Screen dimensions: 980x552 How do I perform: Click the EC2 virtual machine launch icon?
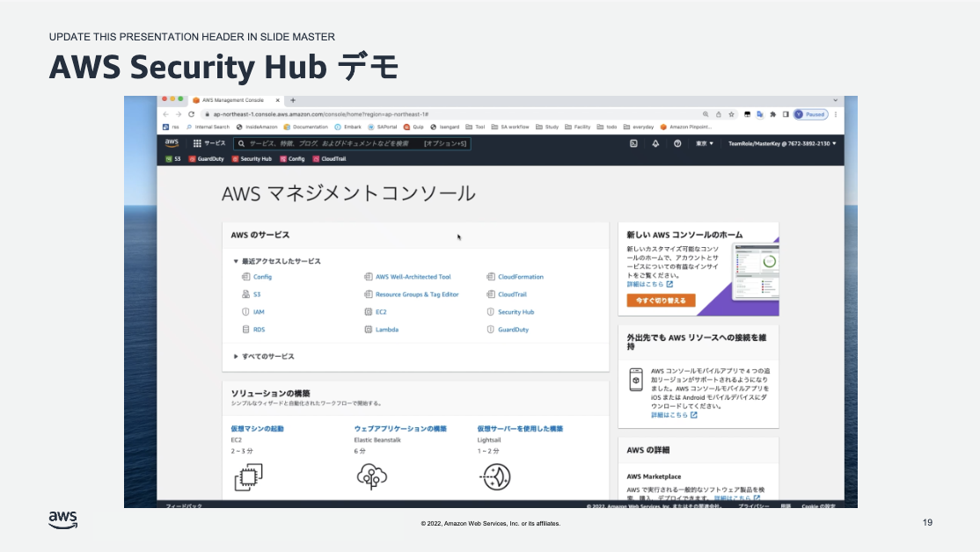point(248,477)
